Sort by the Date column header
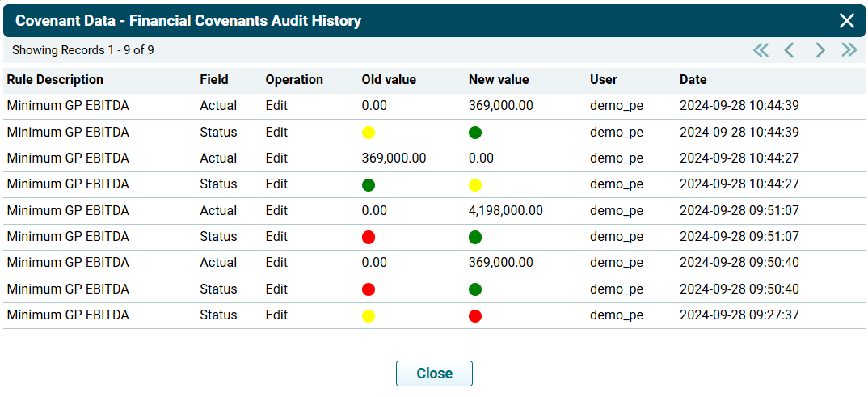 pos(693,80)
